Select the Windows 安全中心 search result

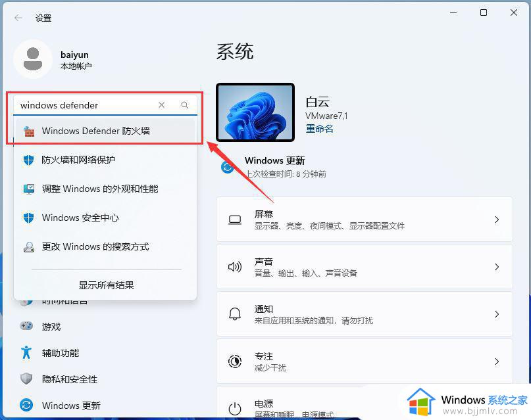pos(105,218)
